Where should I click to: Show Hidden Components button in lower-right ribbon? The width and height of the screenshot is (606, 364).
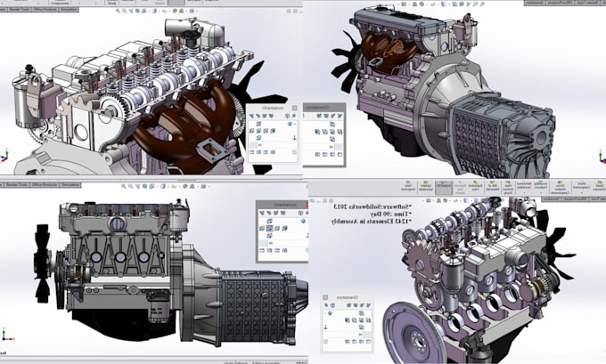pyautogui.click(x=560, y=187)
